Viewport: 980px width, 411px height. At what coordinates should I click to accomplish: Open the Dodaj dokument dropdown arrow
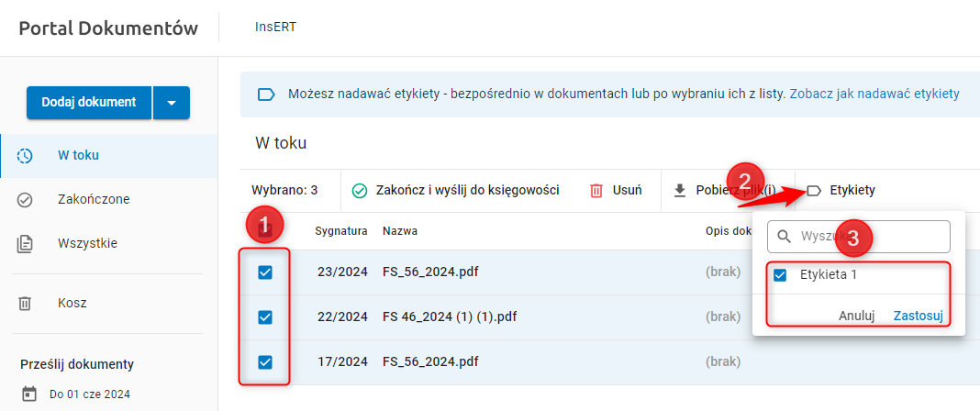pos(172,103)
